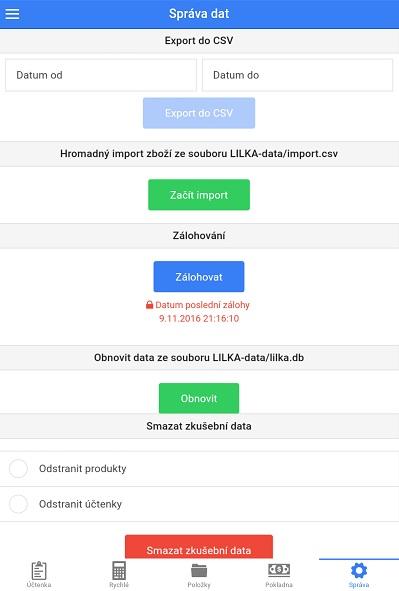Select the Odstranit produkty label text
This screenshot has height=591, width=399.
83,469
